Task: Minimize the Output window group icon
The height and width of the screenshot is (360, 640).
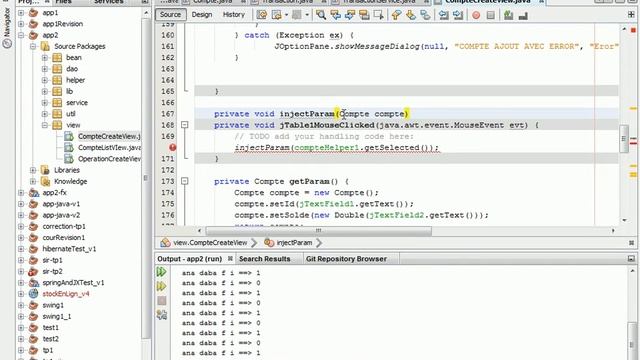Action: click(x=631, y=258)
